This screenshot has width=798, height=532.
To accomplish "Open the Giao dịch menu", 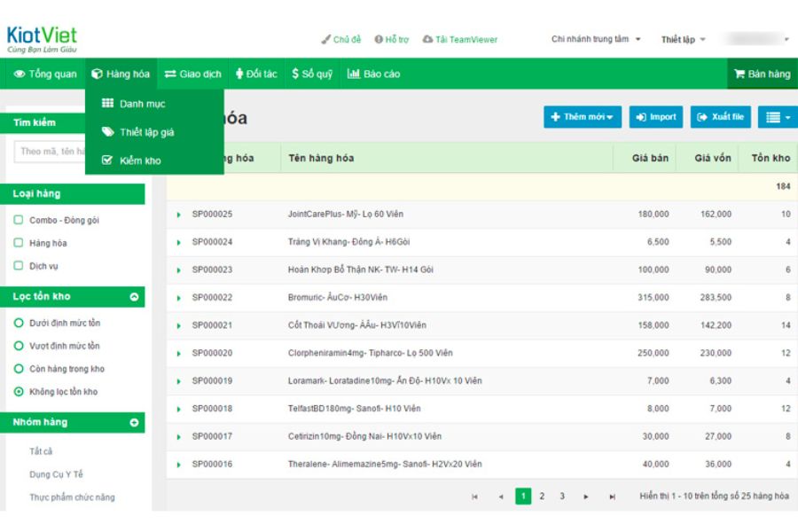I will (193, 74).
